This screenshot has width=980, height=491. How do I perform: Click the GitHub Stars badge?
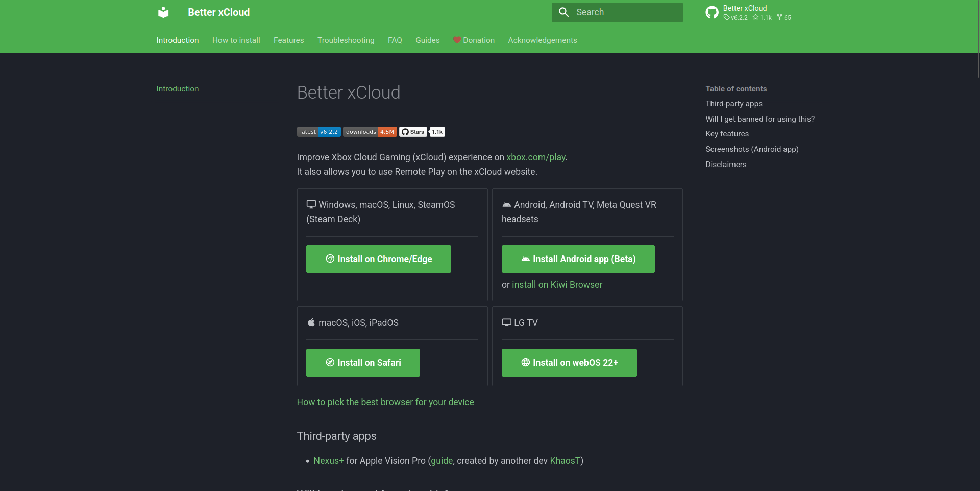pos(413,132)
